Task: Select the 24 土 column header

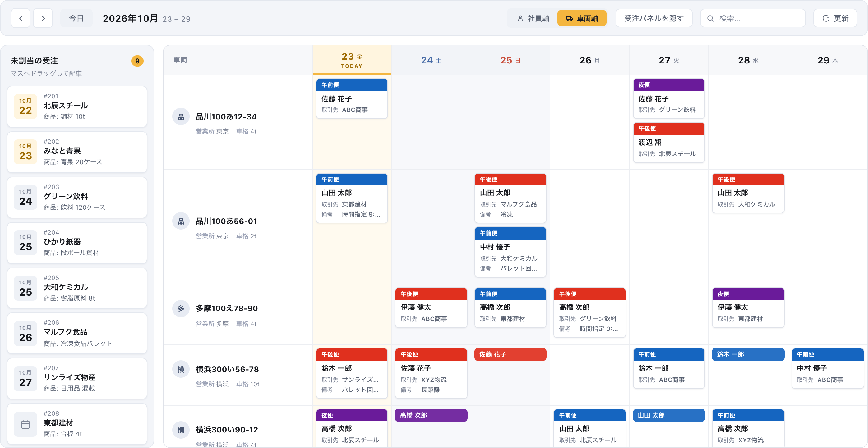Action: [x=431, y=60]
